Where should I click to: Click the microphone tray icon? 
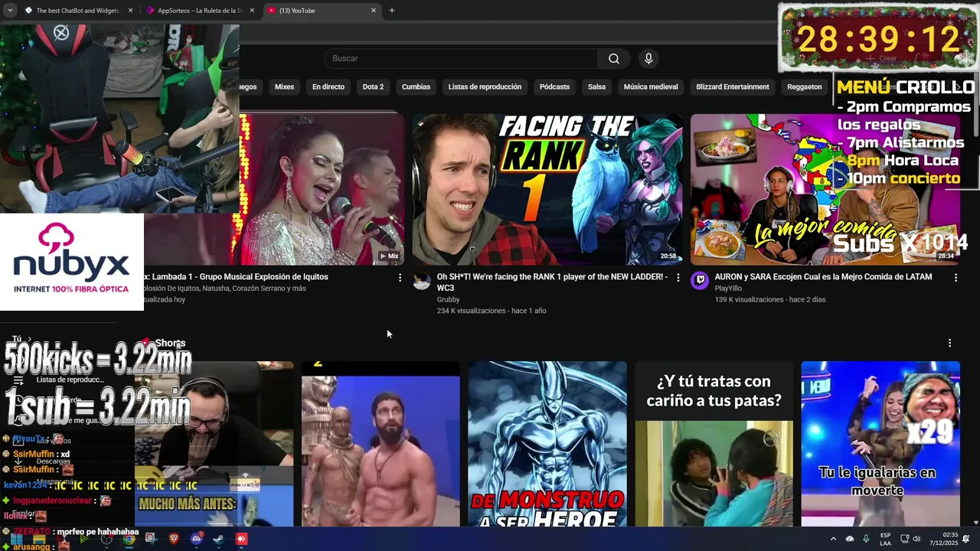coord(866,540)
